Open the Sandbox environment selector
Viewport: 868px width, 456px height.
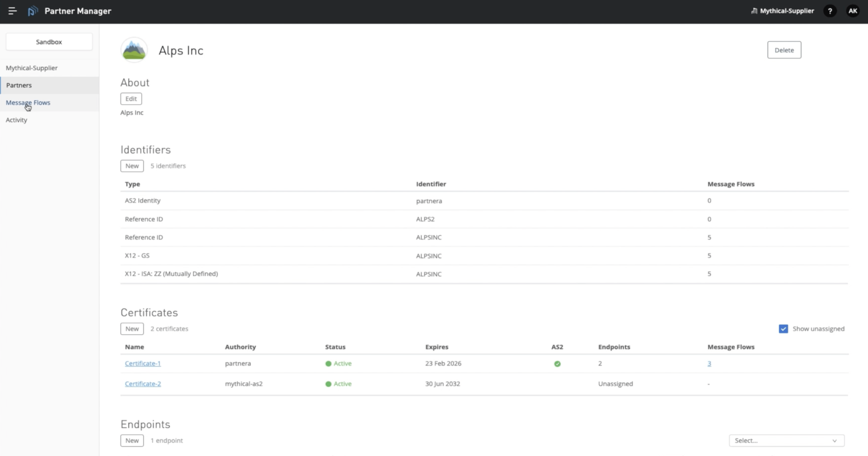[49, 42]
